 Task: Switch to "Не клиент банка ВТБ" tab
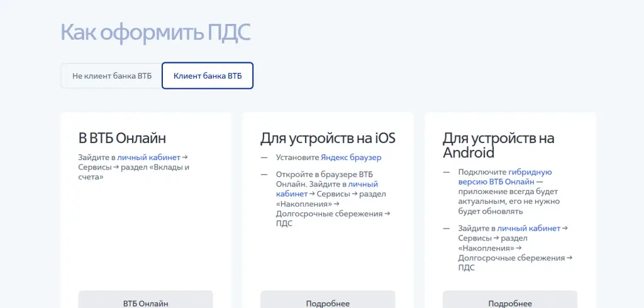tap(112, 76)
